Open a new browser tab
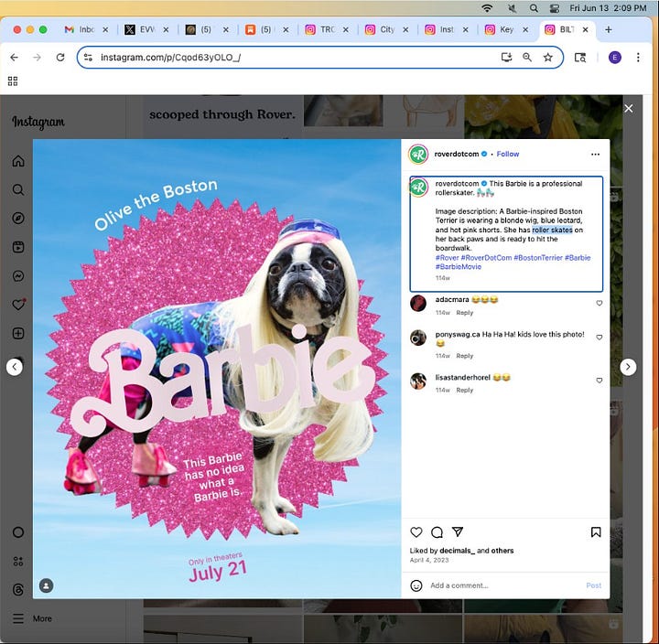659x644 pixels. [x=608, y=29]
